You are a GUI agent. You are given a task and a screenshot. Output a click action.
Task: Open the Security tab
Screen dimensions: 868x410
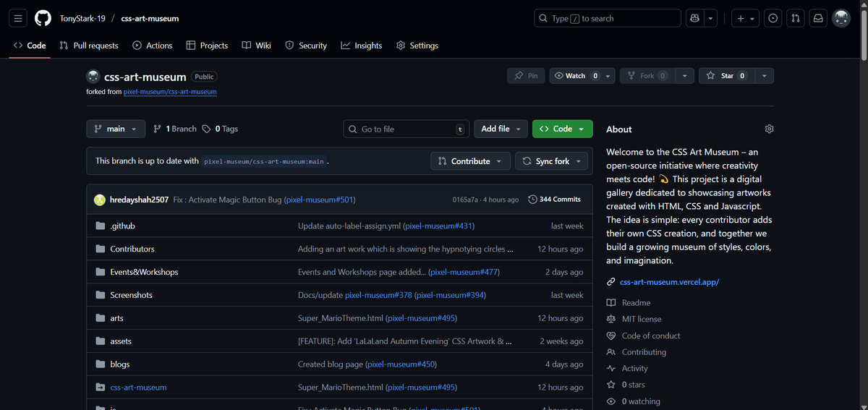(306, 46)
